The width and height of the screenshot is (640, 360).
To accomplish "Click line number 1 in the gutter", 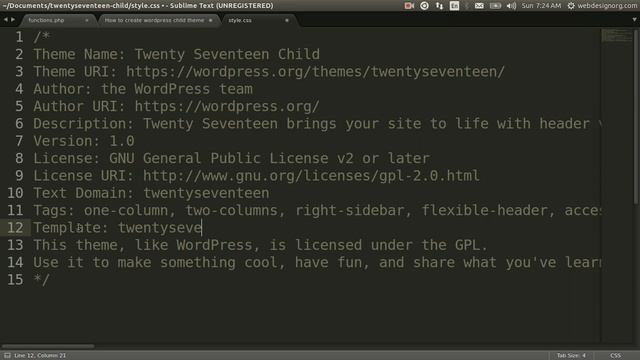I will pos(19,37).
